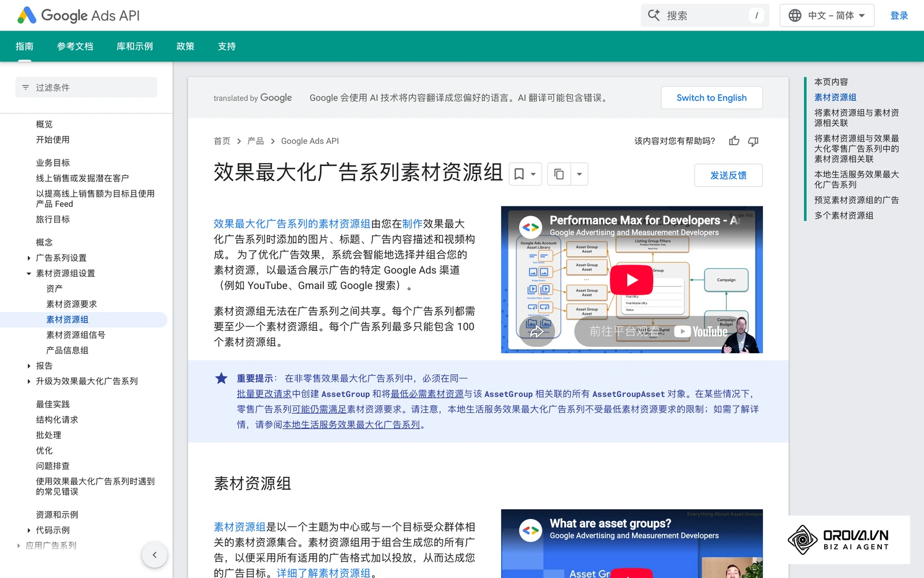Click the share arrow on first video

click(536, 331)
